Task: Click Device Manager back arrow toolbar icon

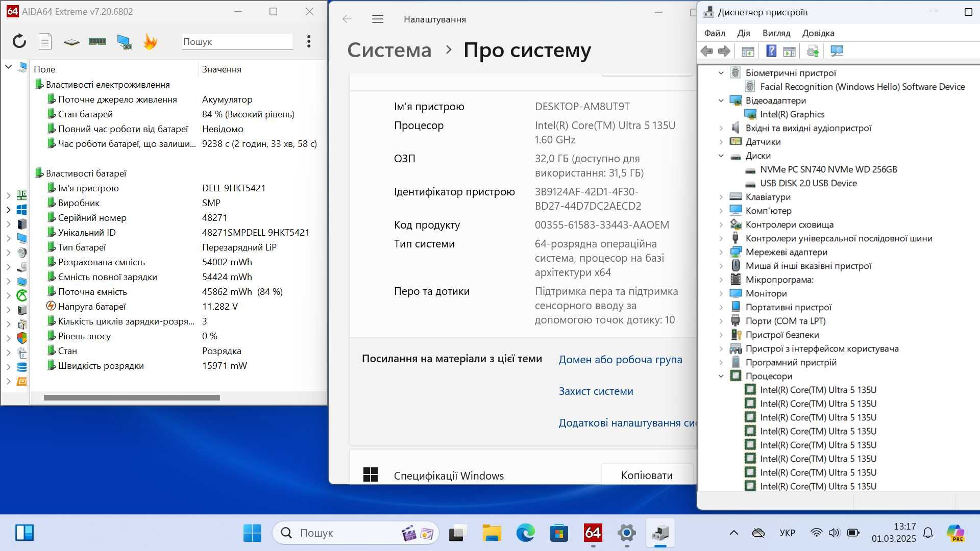Action: tap(707, 51)
